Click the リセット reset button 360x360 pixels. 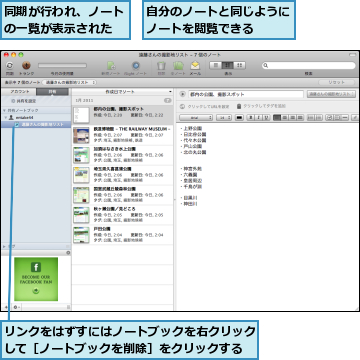[336, 82]
